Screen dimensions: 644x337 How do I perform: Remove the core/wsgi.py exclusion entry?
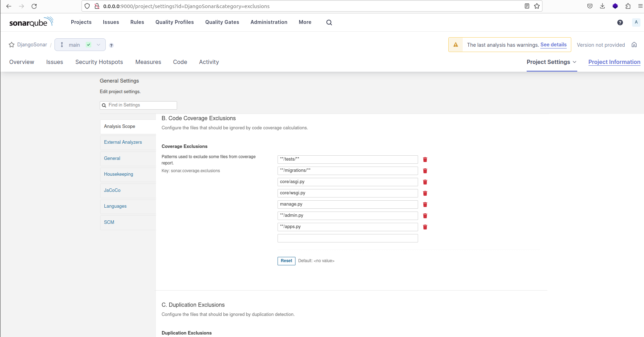point(425,193)
